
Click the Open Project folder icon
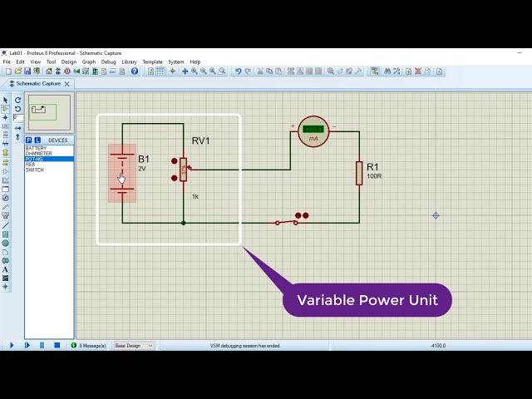coord(18,71)
